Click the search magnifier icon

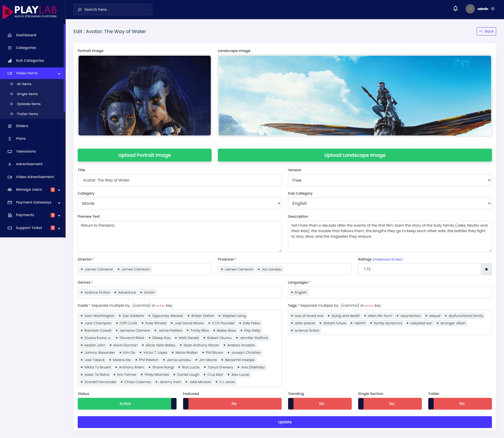coord(80,9)
